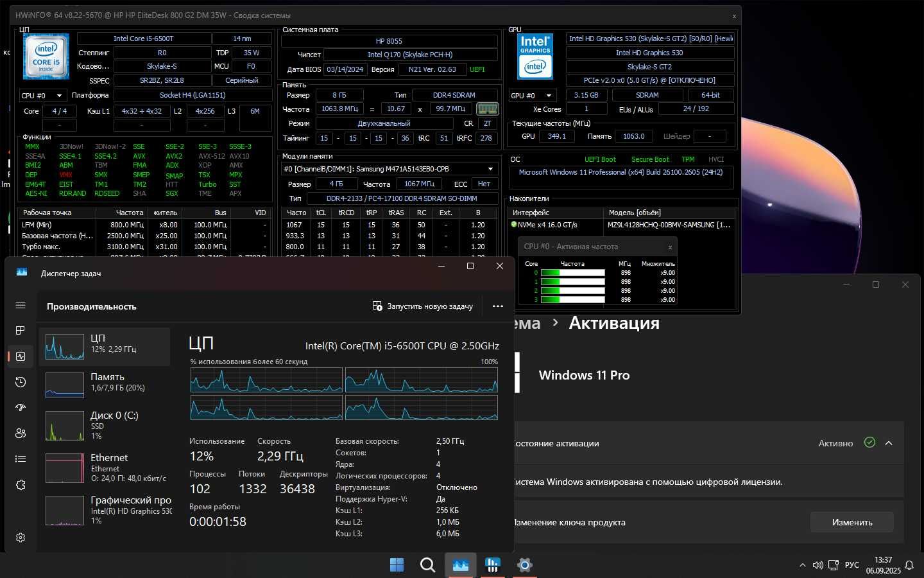The height and width of the screenshot is (578, 924).
Task: Open CPU #0 selector dropdown in HWiNFO
Action: [42, 96]
